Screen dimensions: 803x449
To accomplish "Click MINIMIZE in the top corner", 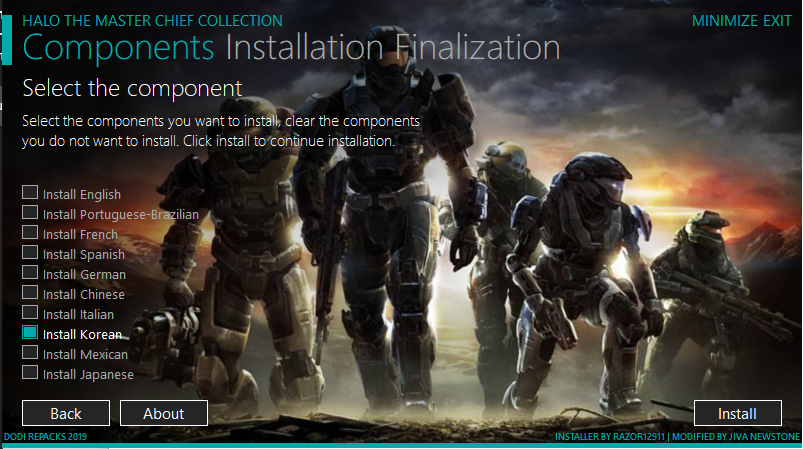I will coord(724,21).
